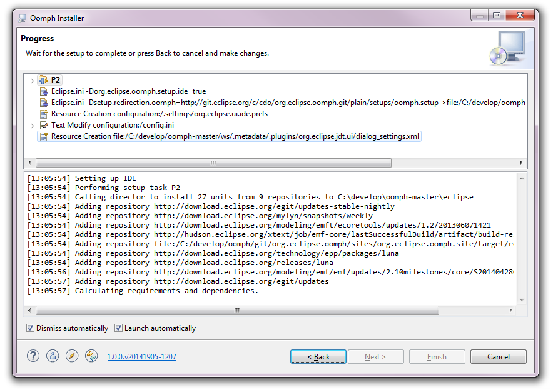Click the update refresh icon beside version link
Image resolution: width=553 pixels, height=392 pixels.
click(x=91, y=356)
